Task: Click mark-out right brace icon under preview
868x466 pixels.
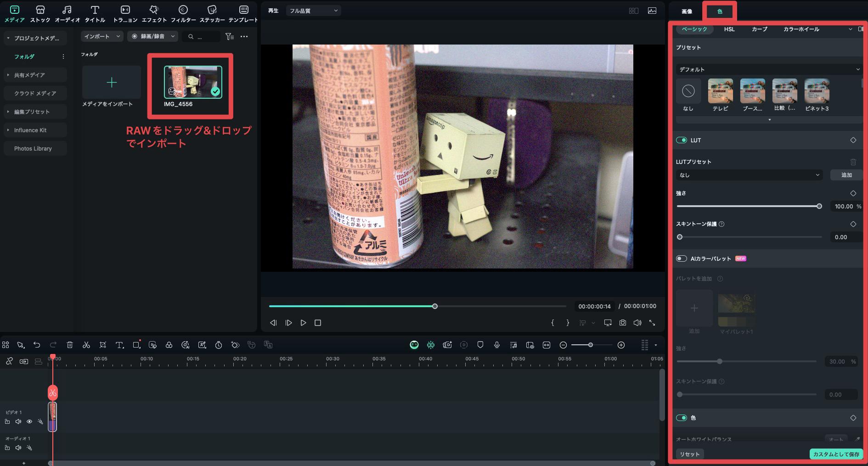Action: pyautogui.click(x=568, y=323)
